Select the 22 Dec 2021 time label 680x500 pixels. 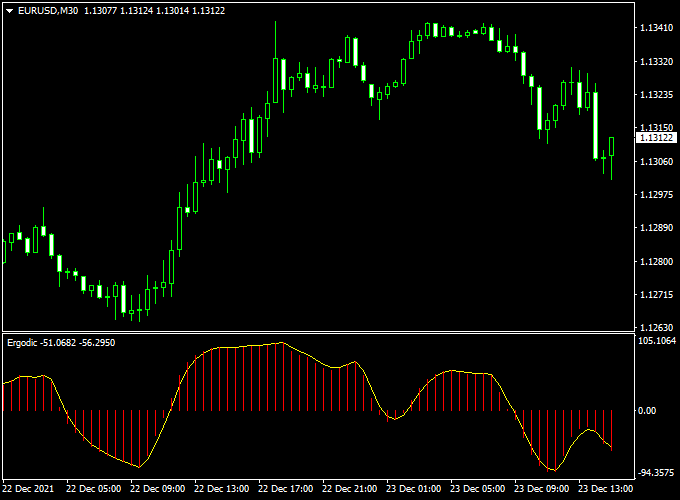[28, 489]
